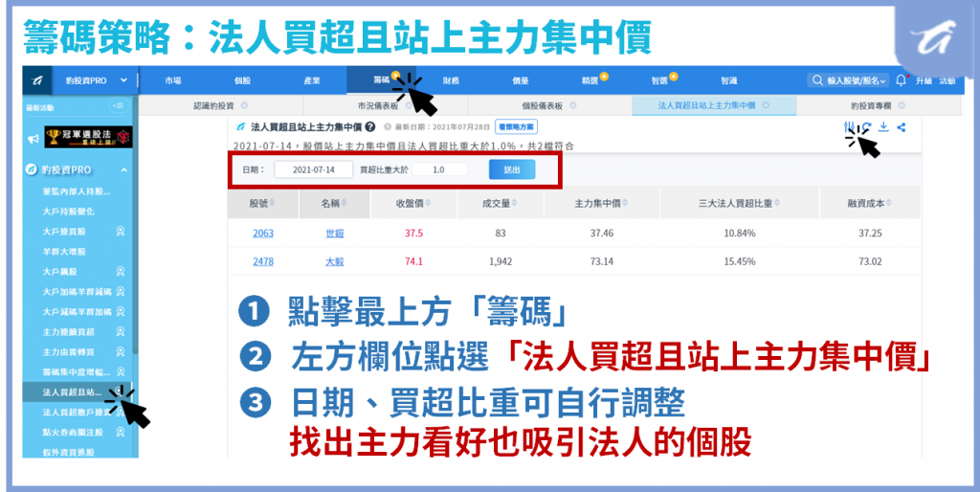
Task: Collapse sidebar with the menu toggle icon
Action: 118,105
